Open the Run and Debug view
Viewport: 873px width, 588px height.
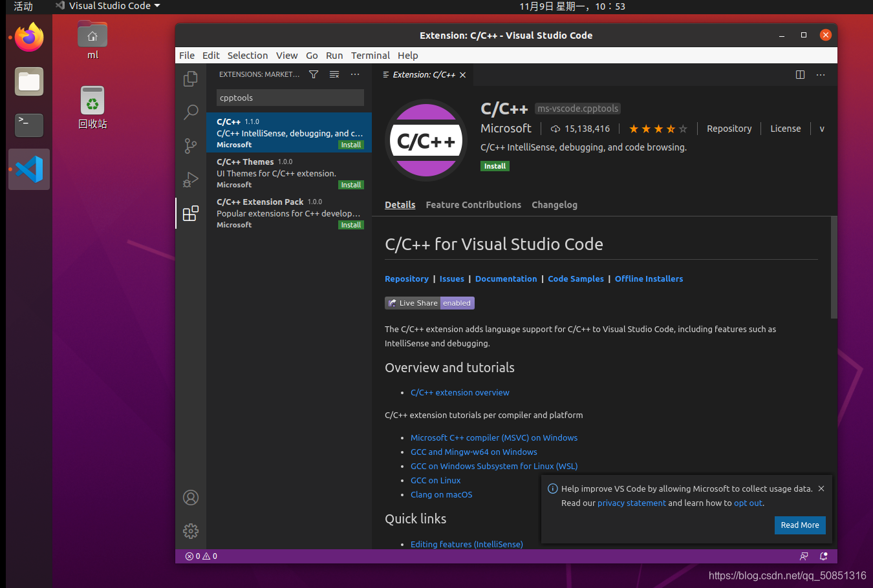pos(191,180)
